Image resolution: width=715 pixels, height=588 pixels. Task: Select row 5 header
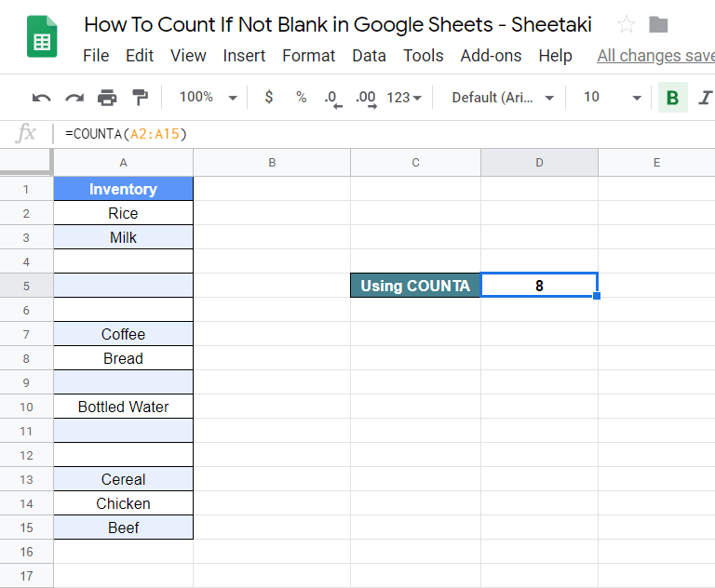[26, 286]
